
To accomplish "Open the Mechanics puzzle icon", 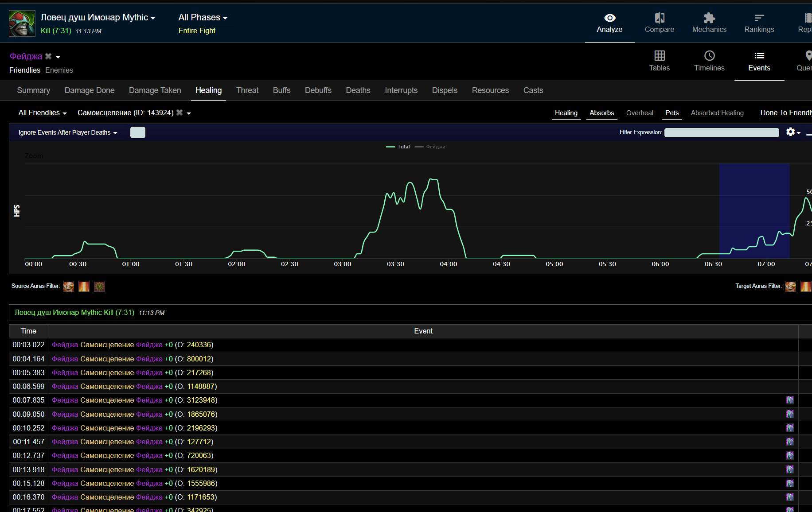I will tap(709, 18).
